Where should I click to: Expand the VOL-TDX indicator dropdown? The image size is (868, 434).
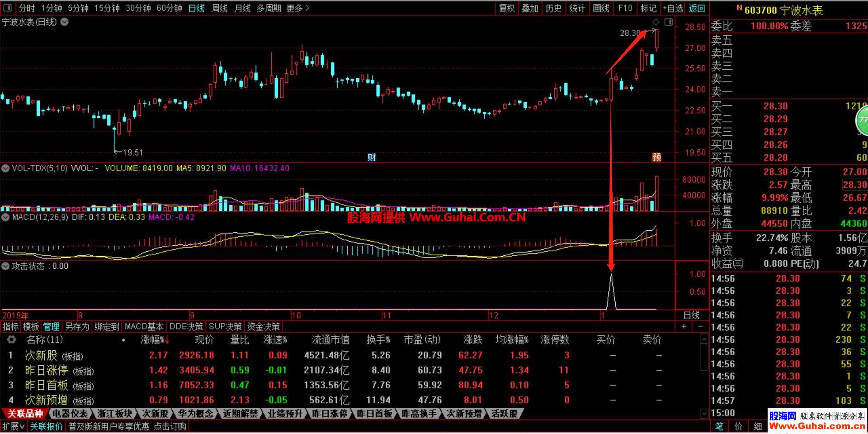[5, 168]
